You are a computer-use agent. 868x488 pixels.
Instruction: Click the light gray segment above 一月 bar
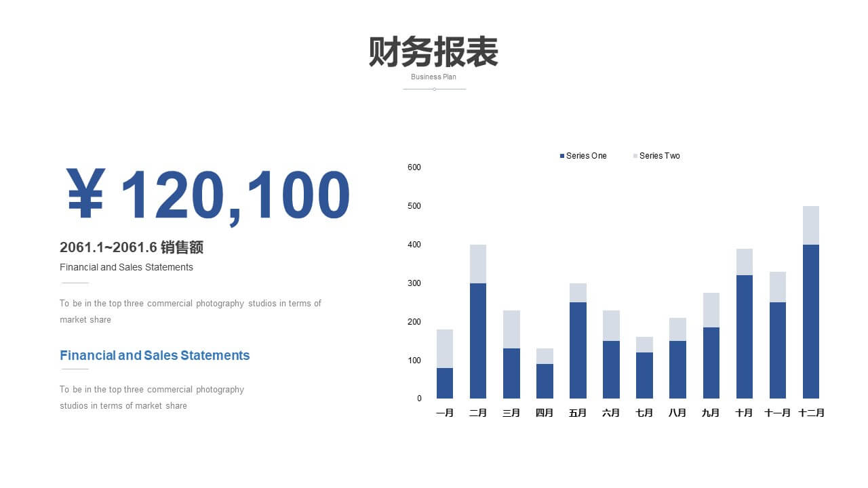click(x=445, y=348)
